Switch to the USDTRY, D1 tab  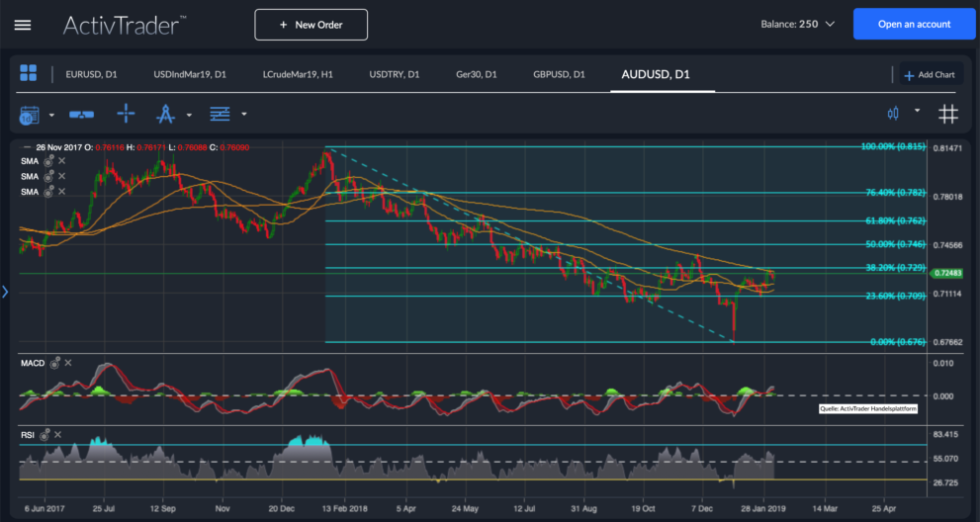pyautogui.click(x=395, y=74)
